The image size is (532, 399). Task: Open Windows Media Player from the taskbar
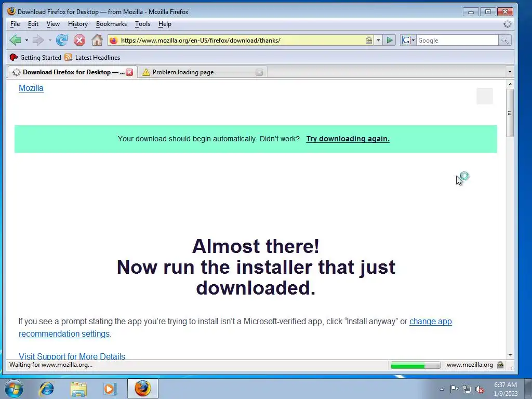(110, 389)
